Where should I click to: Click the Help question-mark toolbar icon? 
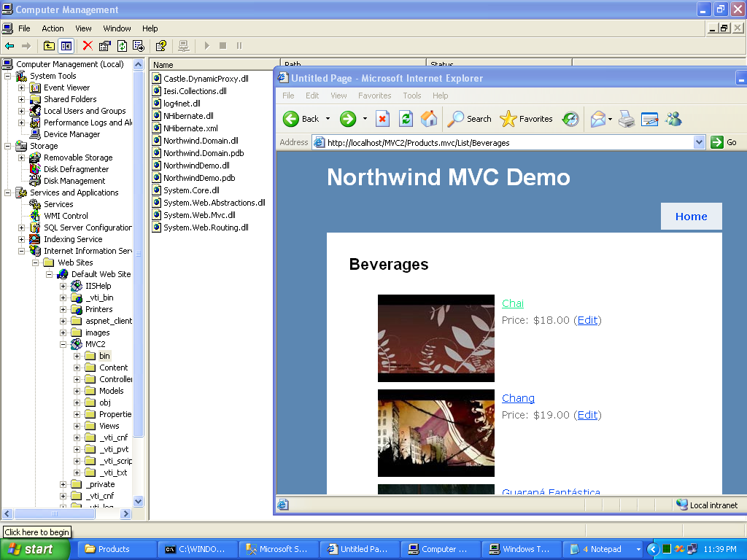tap(161, 46)
